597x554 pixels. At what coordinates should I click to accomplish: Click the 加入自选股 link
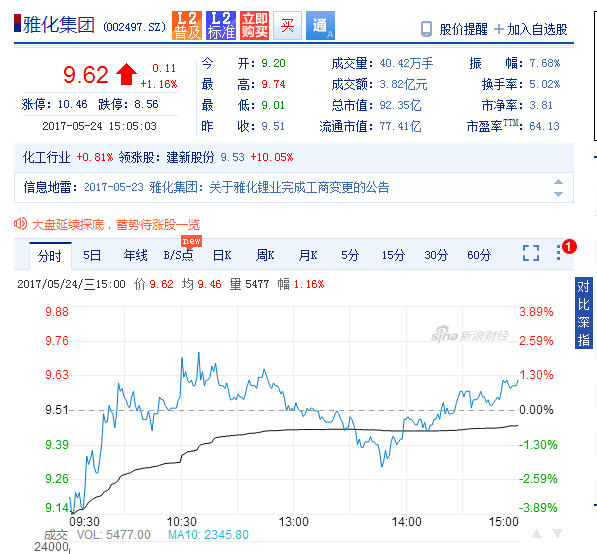(537, 29)
